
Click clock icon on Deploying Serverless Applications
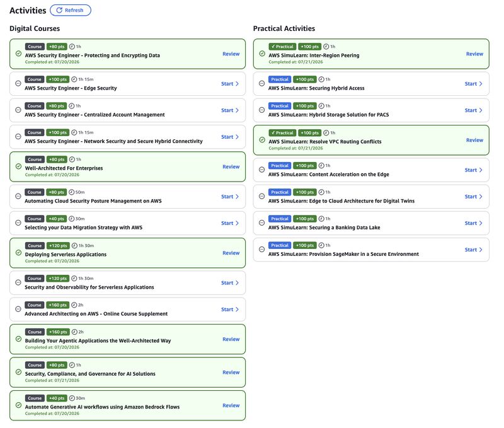point(74,246)
